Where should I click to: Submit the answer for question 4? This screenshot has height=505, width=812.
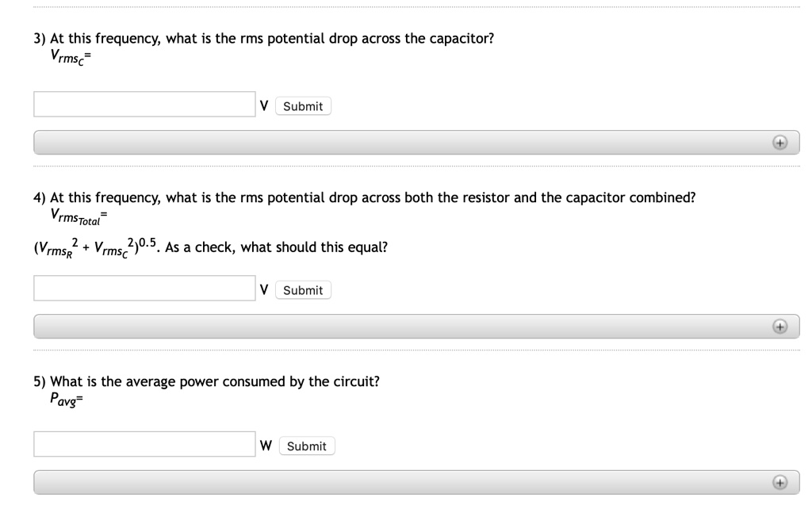(302, 289)
